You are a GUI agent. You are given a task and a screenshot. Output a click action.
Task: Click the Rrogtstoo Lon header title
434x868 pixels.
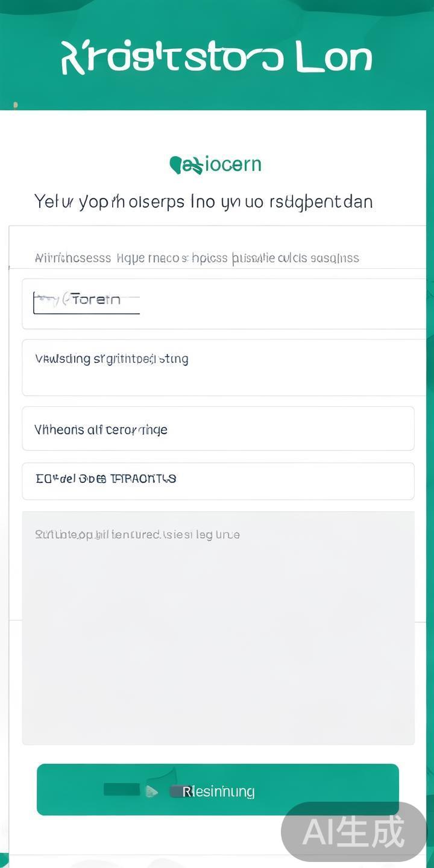216,58
